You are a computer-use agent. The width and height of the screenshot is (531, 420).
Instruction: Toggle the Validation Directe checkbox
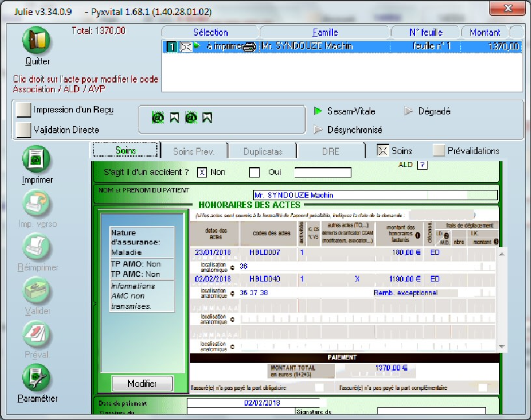[x=23, y=130]
